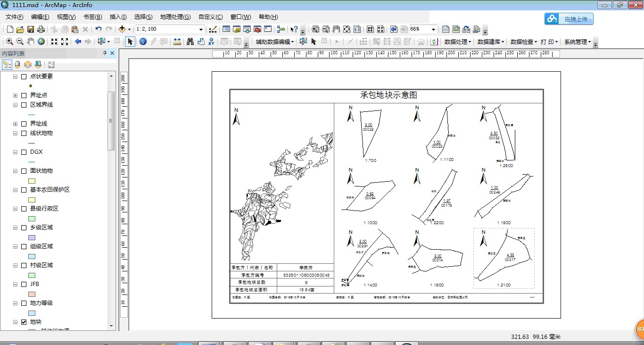Enable the 区域界线 layer checkbox
This screenshot has height=345, width=644.
pyautogui.click(x=24, y=105)
